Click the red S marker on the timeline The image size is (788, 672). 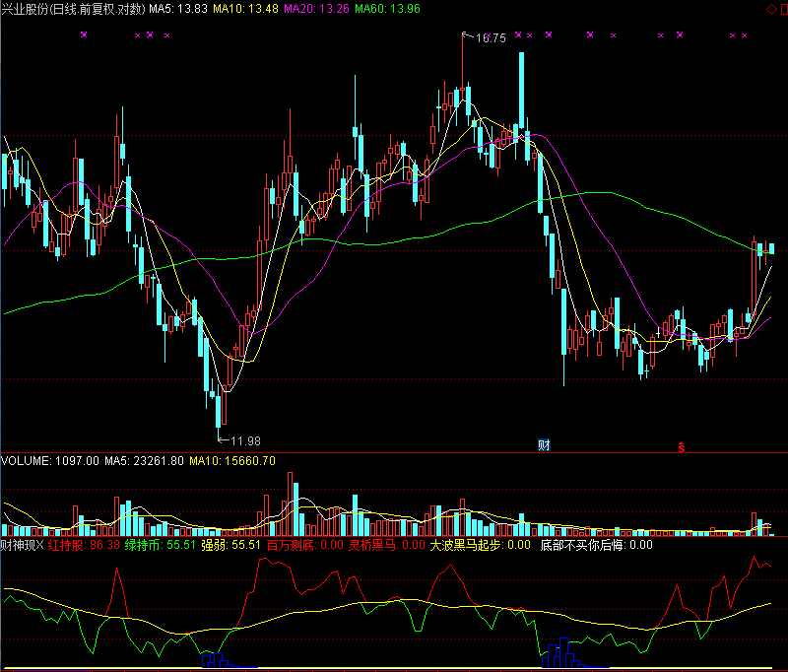click(680, 446)
